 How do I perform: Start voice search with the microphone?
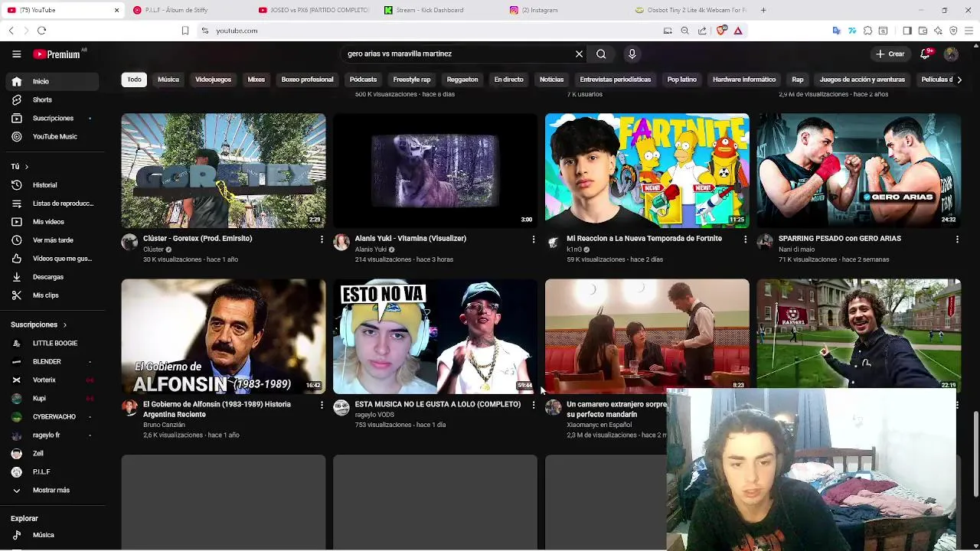point(632,54)
